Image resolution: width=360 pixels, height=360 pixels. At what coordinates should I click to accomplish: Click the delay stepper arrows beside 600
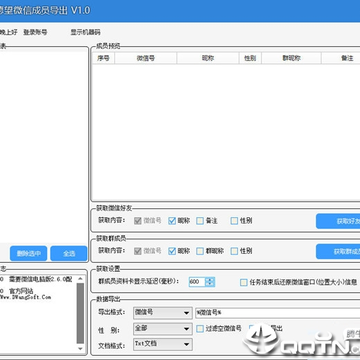tap(210, 282)
